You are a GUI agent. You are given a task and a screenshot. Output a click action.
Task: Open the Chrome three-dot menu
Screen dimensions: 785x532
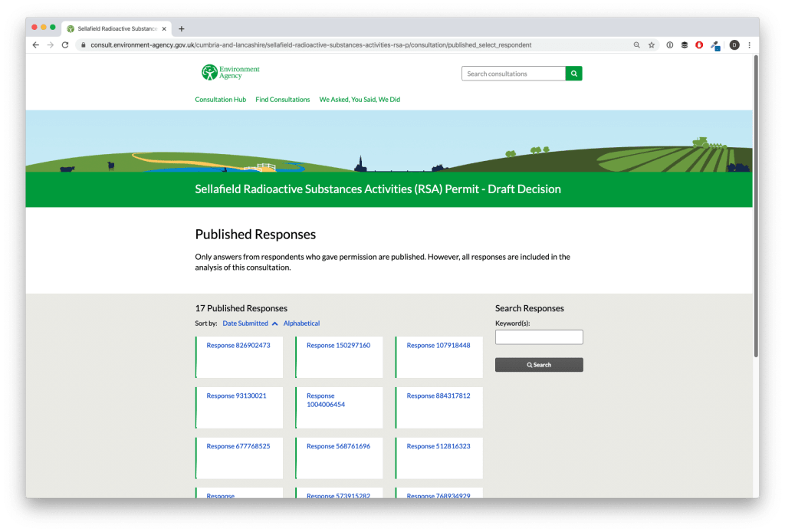tap(750, 45)
